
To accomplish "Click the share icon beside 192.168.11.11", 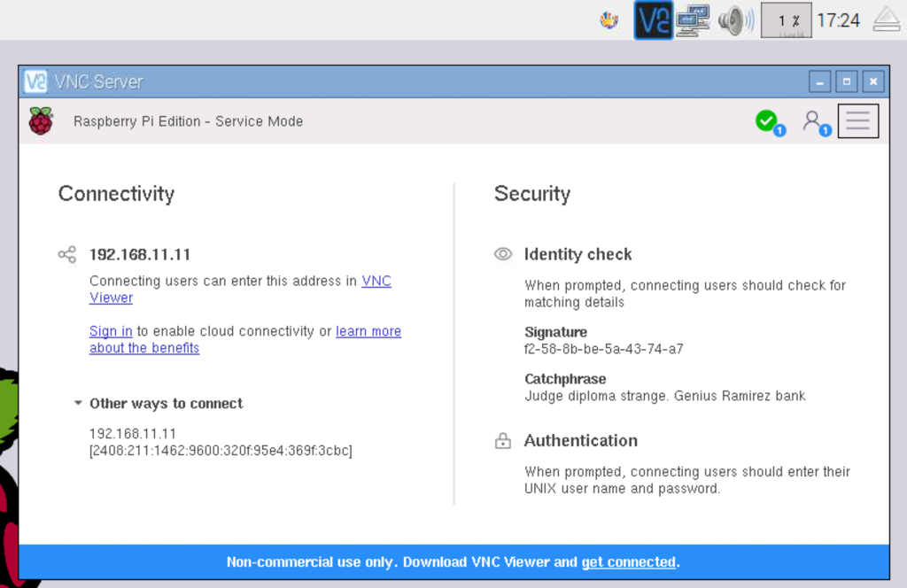I will click(67, 254).
